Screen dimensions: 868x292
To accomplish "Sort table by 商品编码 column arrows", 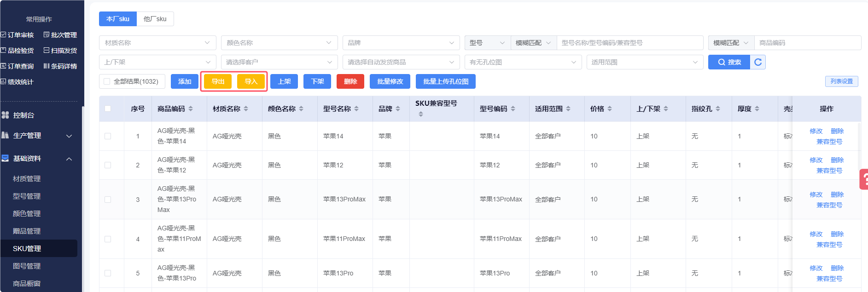I will [x=191, y=109].
